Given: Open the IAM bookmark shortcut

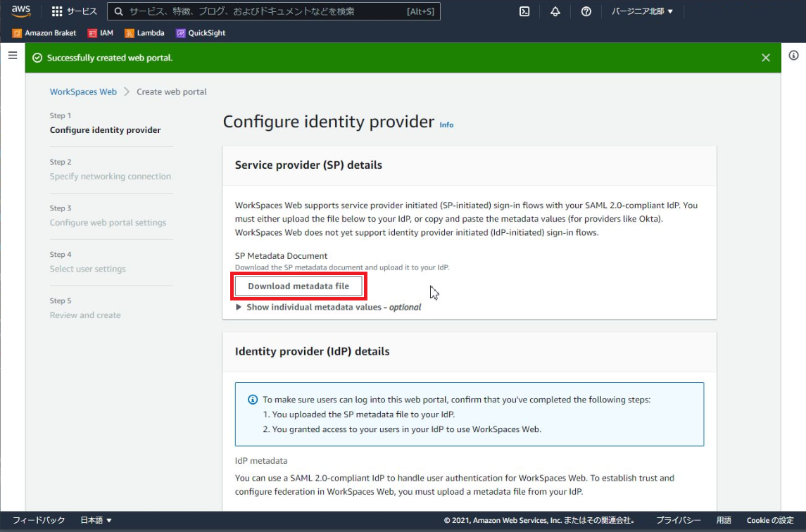Looking at the screenshot, I should coord(100,33).
